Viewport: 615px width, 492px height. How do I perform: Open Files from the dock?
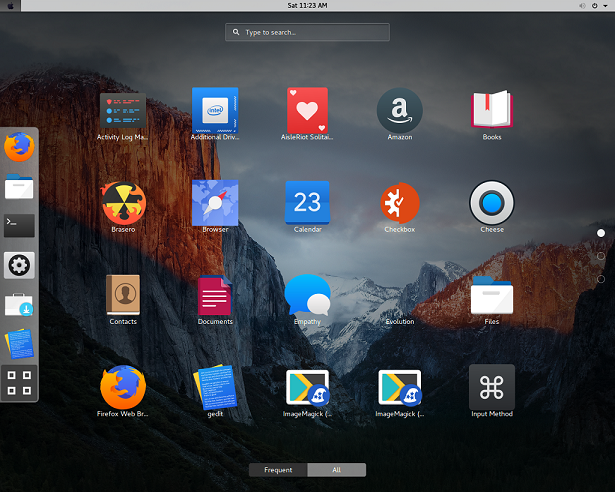tap(19, 187)
